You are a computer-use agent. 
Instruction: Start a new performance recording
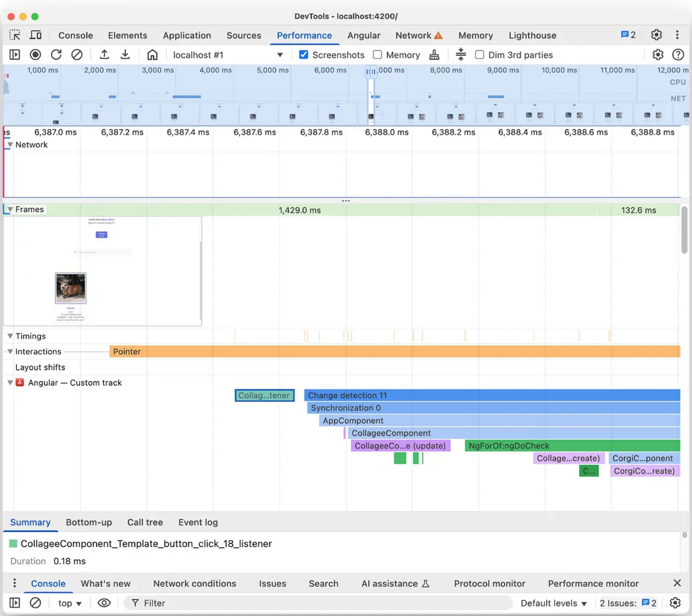(35, 55)
